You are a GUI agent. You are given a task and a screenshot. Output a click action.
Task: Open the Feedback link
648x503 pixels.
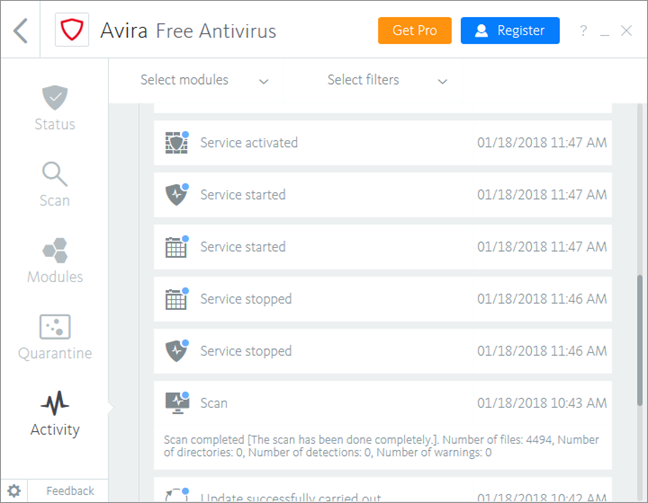click(x=70, y=491)
